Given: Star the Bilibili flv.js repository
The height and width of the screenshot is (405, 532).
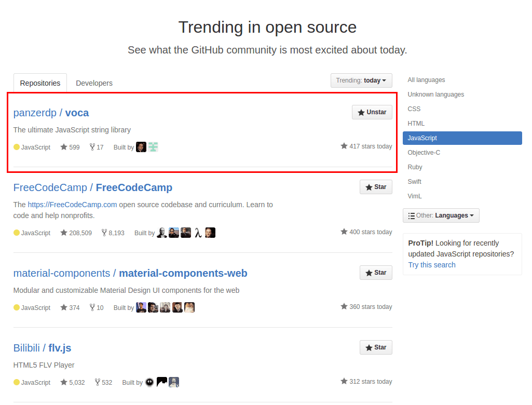Looking at the screenshot, I should pyautogui.click(x=376, y=347).
